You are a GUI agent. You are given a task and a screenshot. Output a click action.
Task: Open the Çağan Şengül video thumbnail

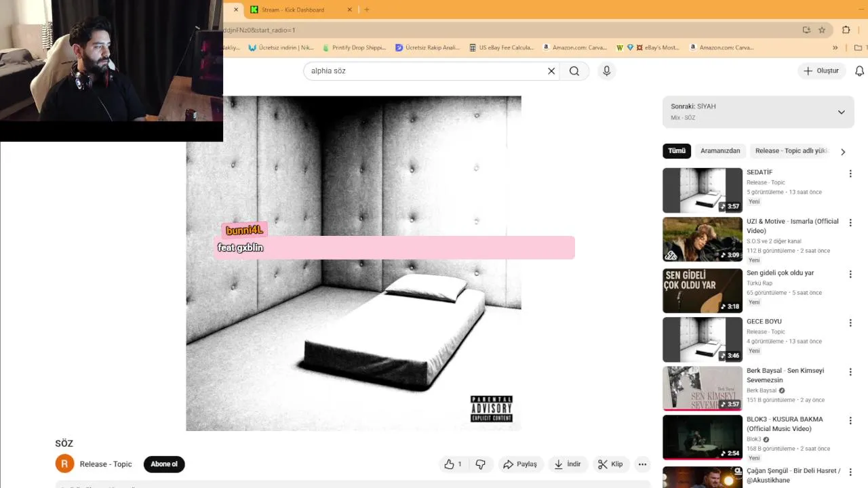click(x=702, y=477)
